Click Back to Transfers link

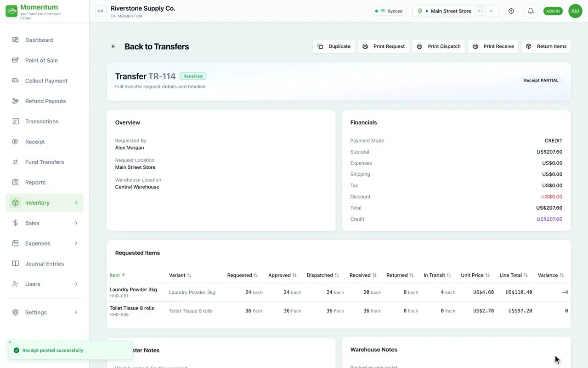[157, 46]
